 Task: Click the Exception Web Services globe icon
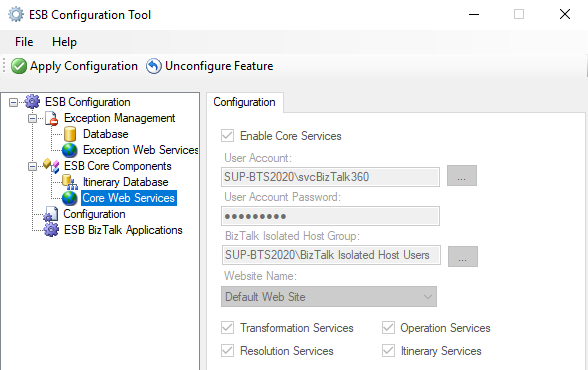tap(70, 150)
